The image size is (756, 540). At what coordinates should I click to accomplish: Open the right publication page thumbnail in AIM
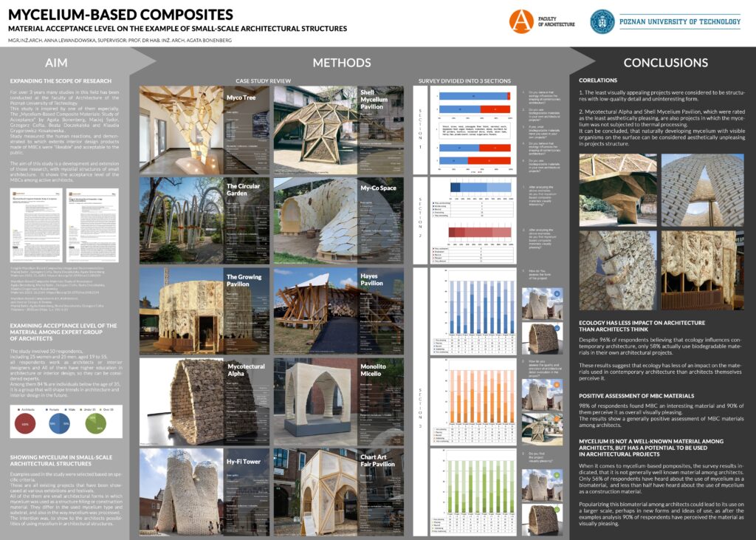pyautogui.click(x=92, y=225)
